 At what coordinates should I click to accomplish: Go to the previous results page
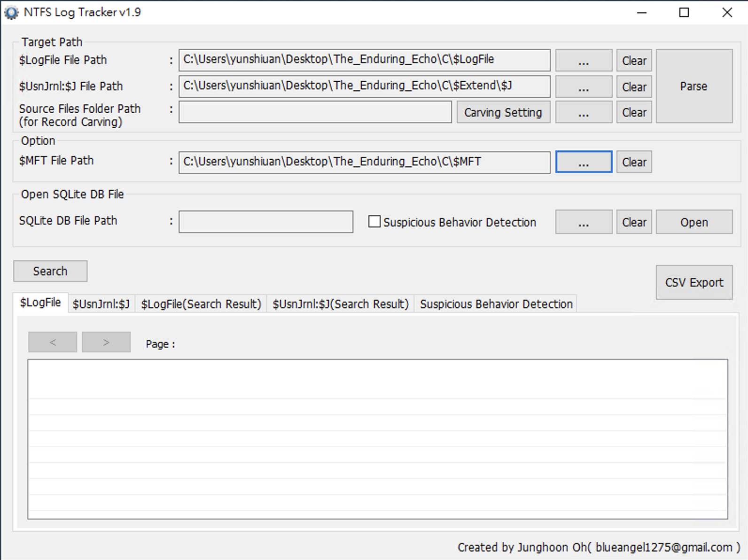(x=53, y=342)
